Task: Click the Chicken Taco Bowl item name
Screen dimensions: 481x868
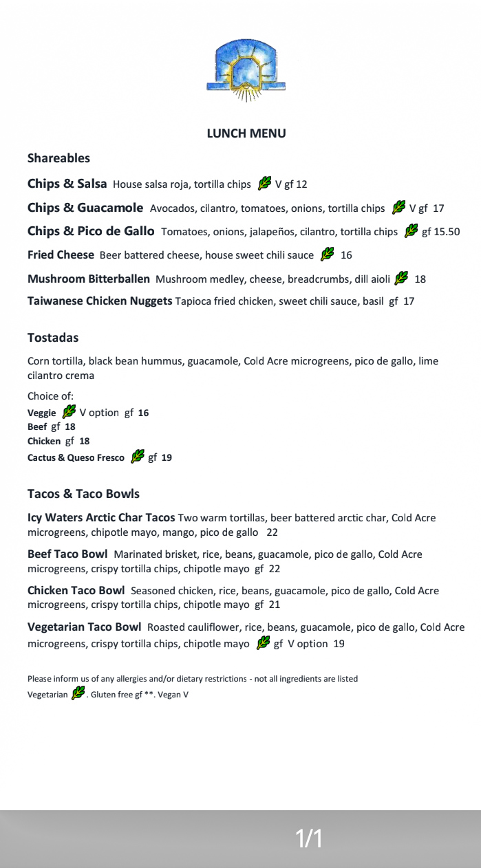Action: click(x=76, y=591)
